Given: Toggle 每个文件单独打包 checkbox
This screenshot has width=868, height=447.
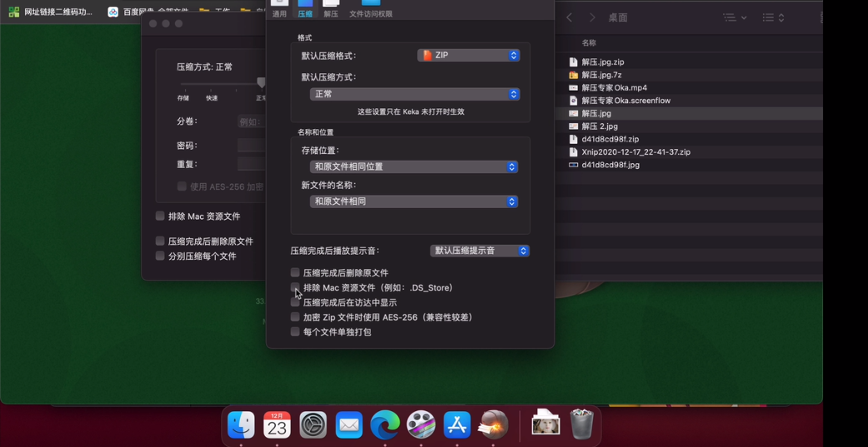Looking at the screenshot, I should tap(295, 332).
